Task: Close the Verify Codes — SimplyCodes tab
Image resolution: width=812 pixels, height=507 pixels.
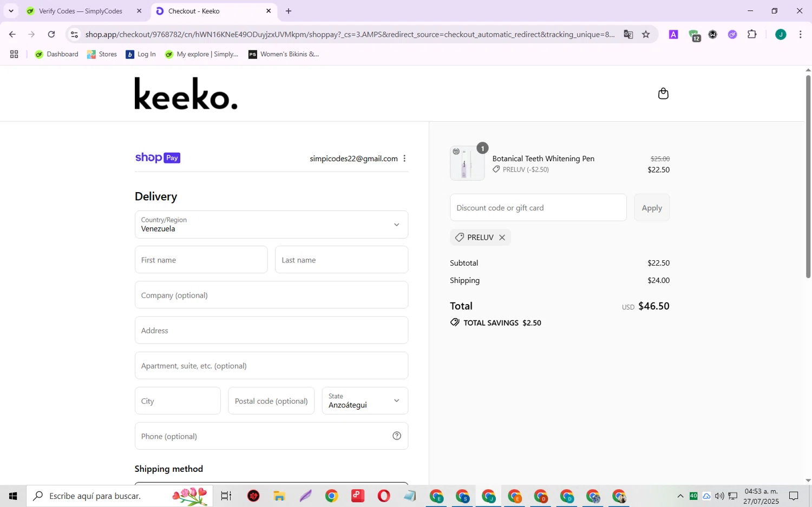Action: coord(139,11)
